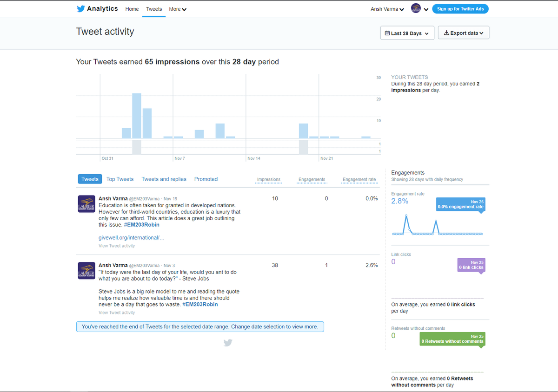Select the Tweets filter tab
Screen dimensions: 558x392
click(x=90, y=179)
